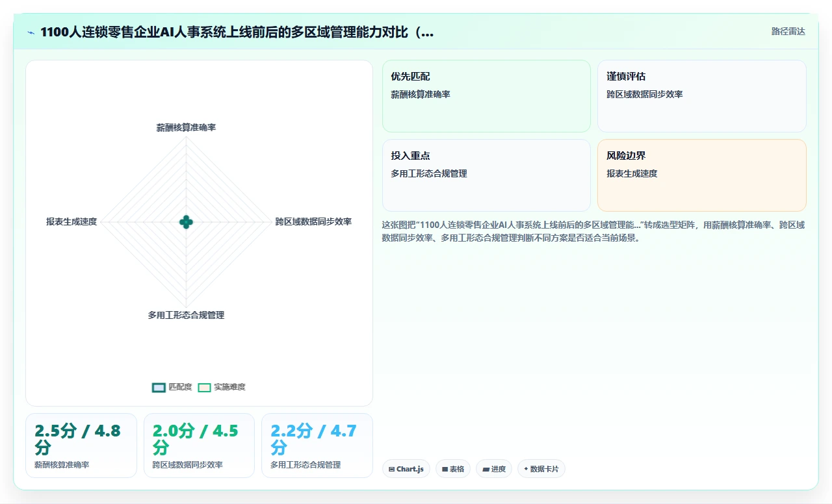Screen dimensions: 832x504
Task: Click the icon in the Chart.js tag
Action: 391,469
